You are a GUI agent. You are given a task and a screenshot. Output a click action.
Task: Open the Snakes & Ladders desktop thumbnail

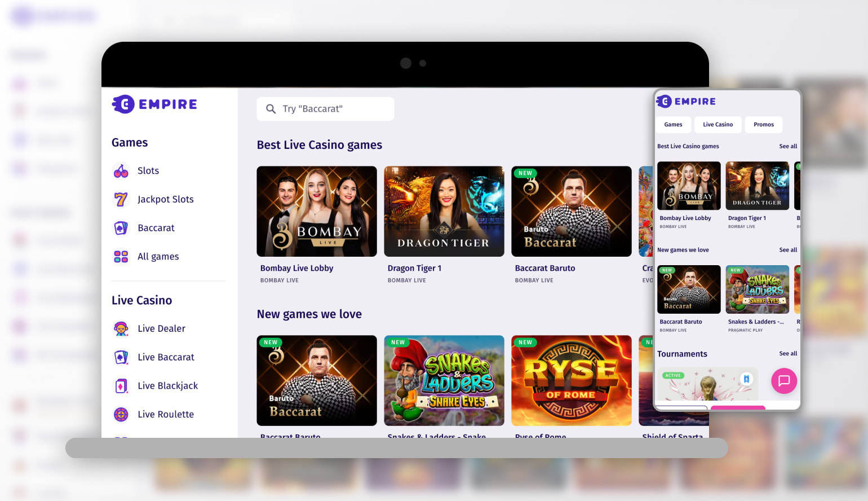pyautogui.click(x=444, y=381)
